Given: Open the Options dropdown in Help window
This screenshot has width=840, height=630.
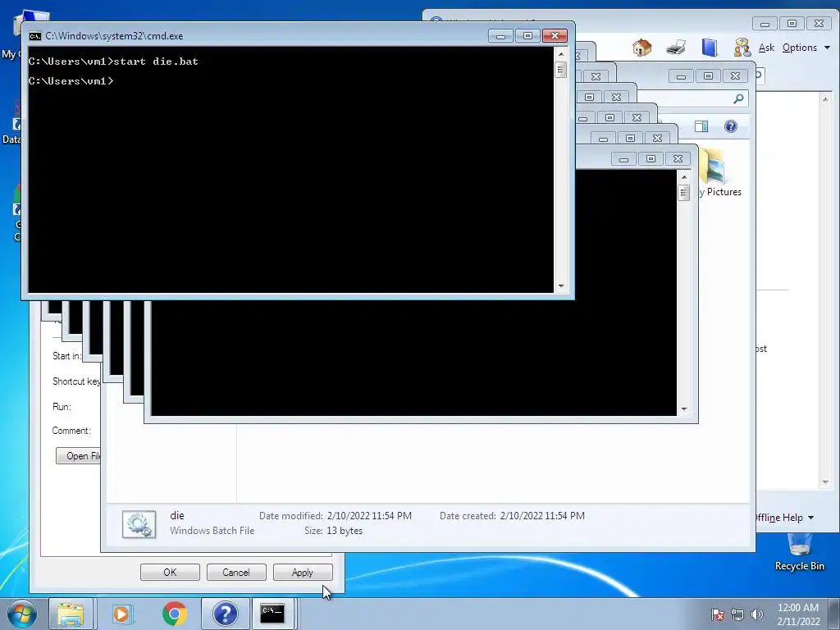Looking at the screenshot, I should (806, 48).
